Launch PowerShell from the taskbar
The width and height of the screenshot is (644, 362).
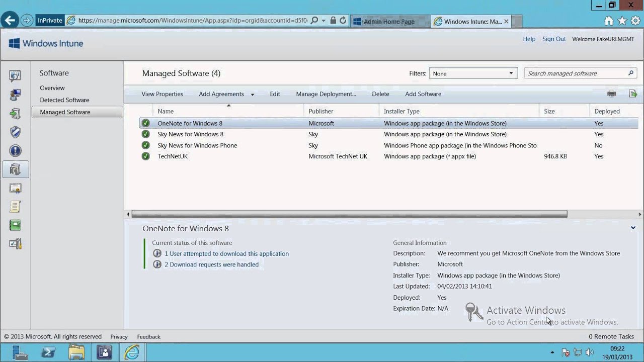click(x=48, y=352)
